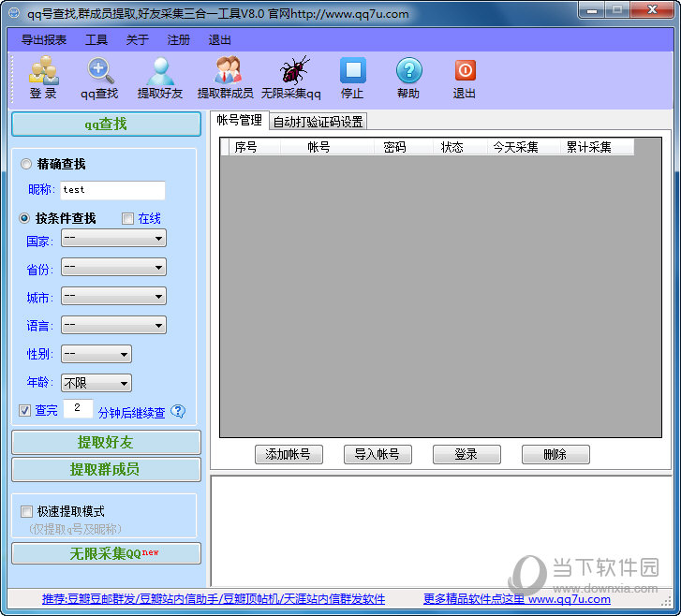Click the minutes field showing 2
This screenshot has height=616, width=681.
click(x=78, y=408)
